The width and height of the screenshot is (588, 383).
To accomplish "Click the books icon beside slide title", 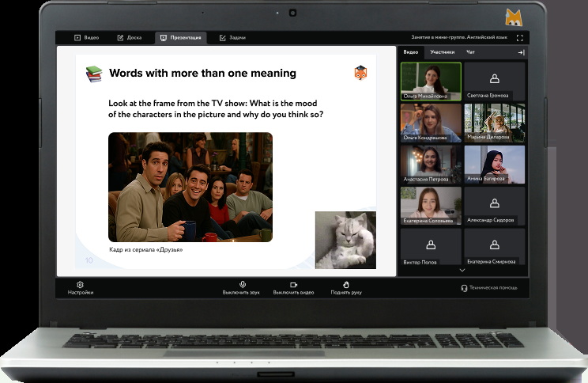I will pyautogui.click(x=94, y=74).
